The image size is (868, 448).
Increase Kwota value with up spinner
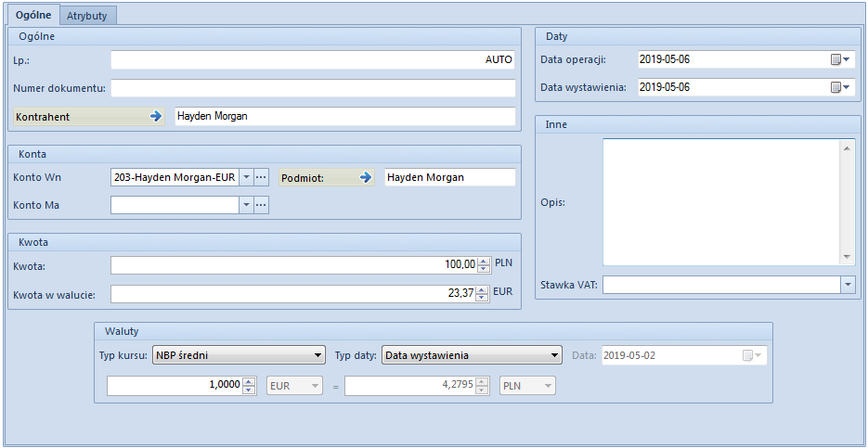[x=484, y=262]
